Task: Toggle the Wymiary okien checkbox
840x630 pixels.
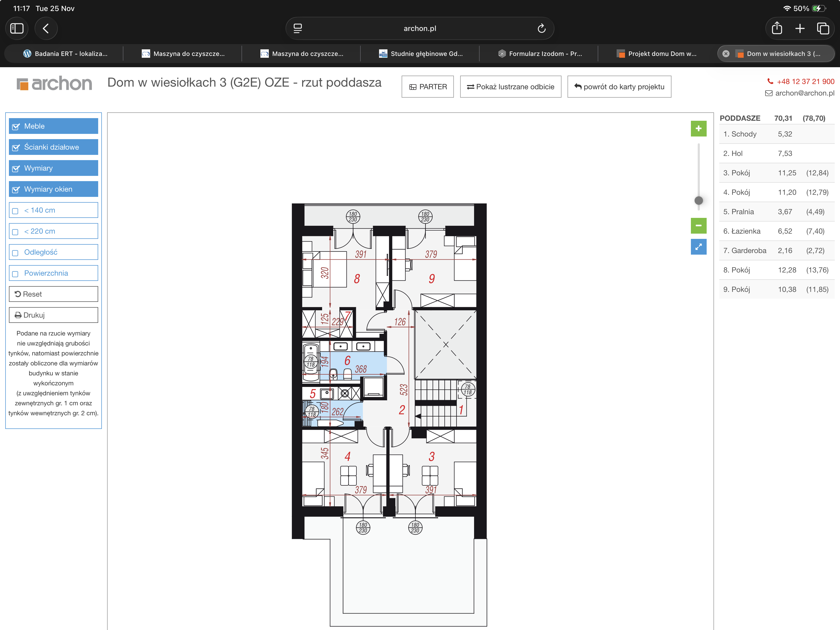Action: 16,190
